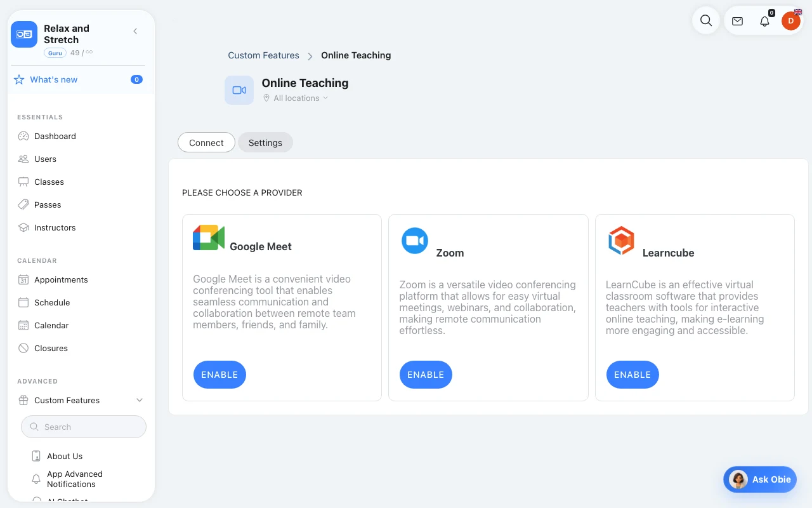Open the notifications bell in header

click(764, 21)
